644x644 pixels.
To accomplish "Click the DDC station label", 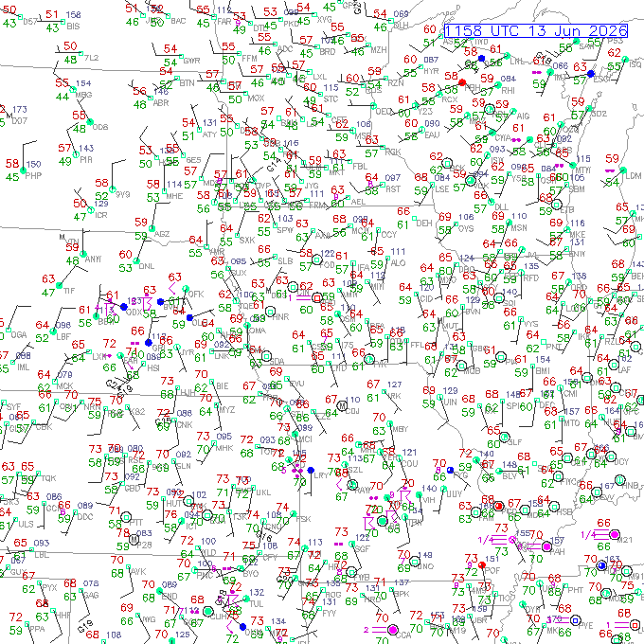I will coord(85,517).
